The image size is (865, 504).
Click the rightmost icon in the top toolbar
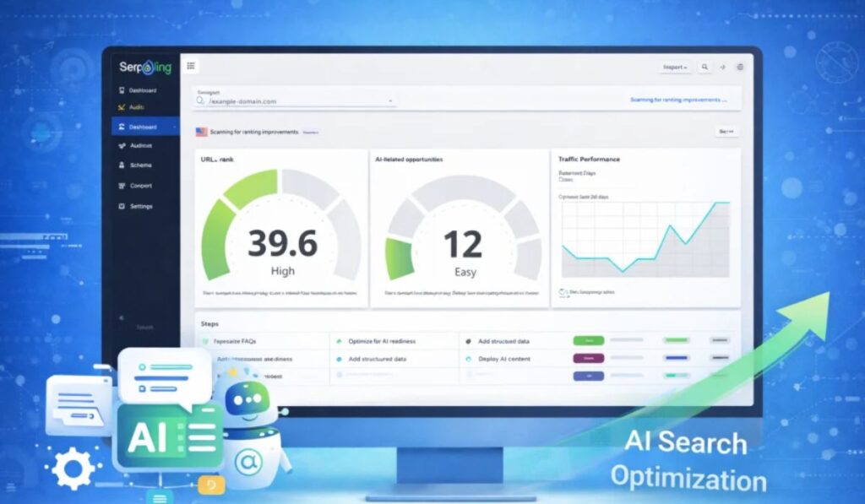pyautogui.click(x=740, y=67)
